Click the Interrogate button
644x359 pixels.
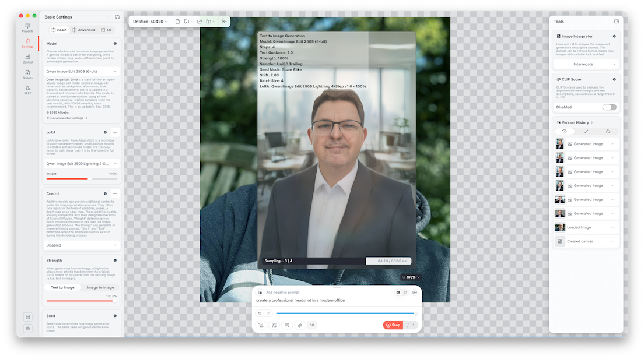click(583, 64)
